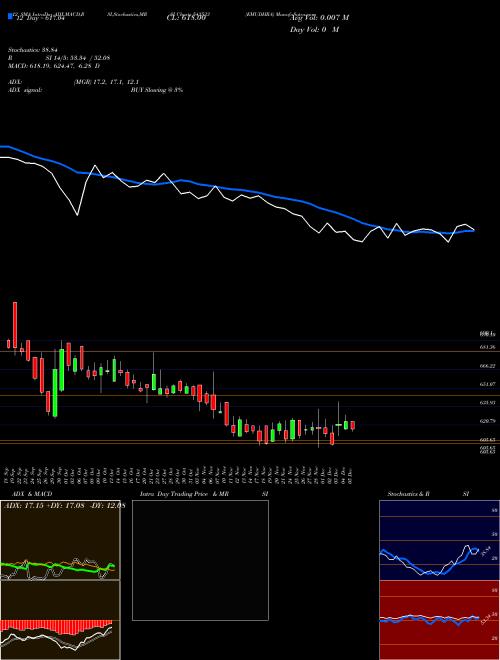Click the 666.22 price axis label
500x660 pixels.
click(x=487, y=366)
